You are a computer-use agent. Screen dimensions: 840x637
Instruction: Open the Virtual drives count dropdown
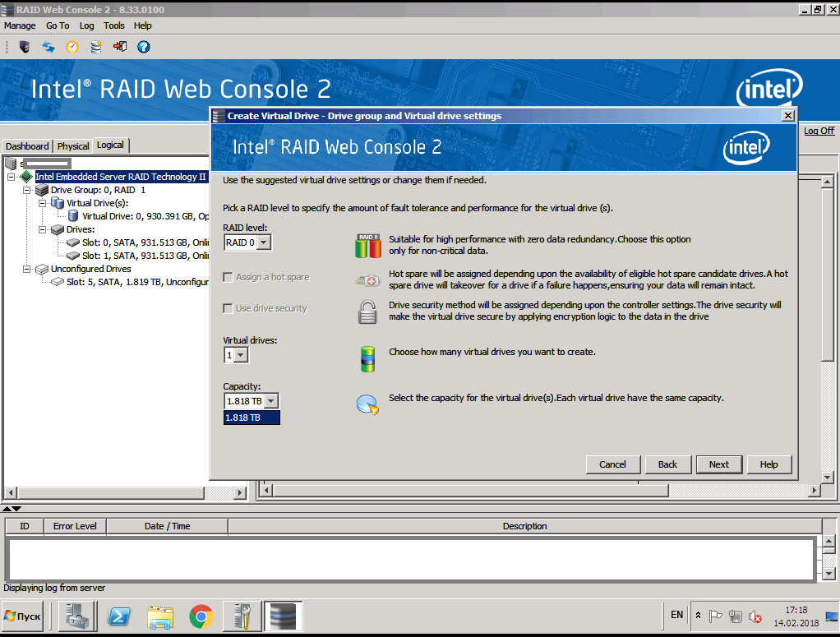[x=241, y=355]
